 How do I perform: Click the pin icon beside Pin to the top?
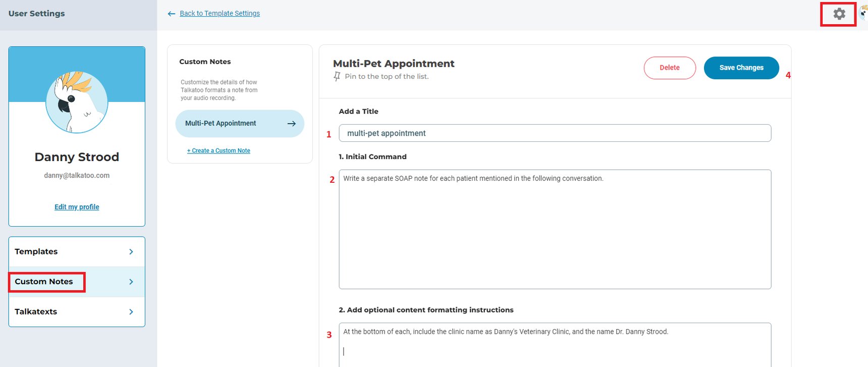[x=337, y=76]
